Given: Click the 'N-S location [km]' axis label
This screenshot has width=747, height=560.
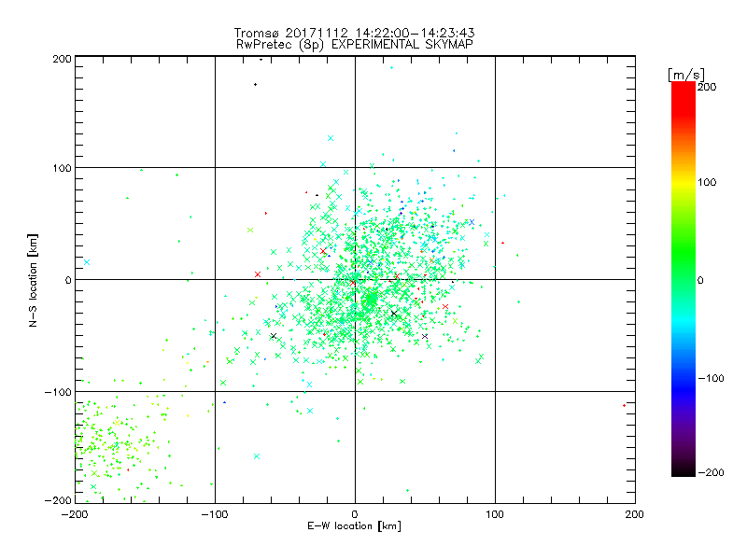Looking at the screenshot, I should (x=33, y=281).
